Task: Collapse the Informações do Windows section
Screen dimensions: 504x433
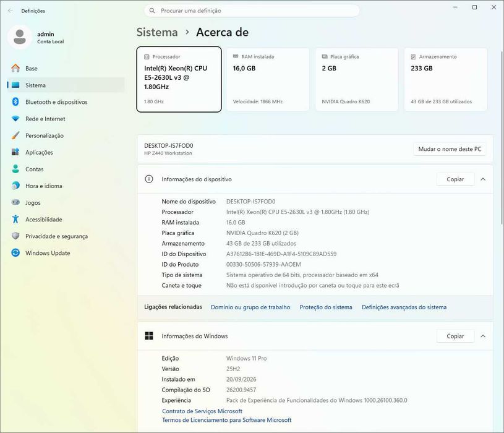Action: [x=483, y=336]
